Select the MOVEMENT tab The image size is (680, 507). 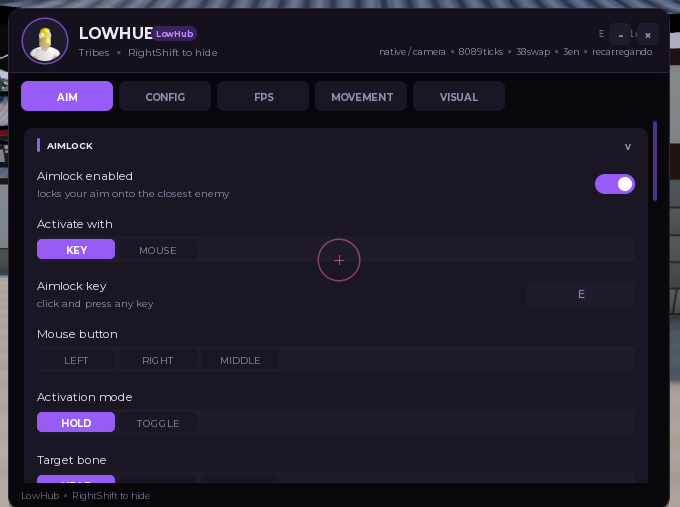point(361,96)
